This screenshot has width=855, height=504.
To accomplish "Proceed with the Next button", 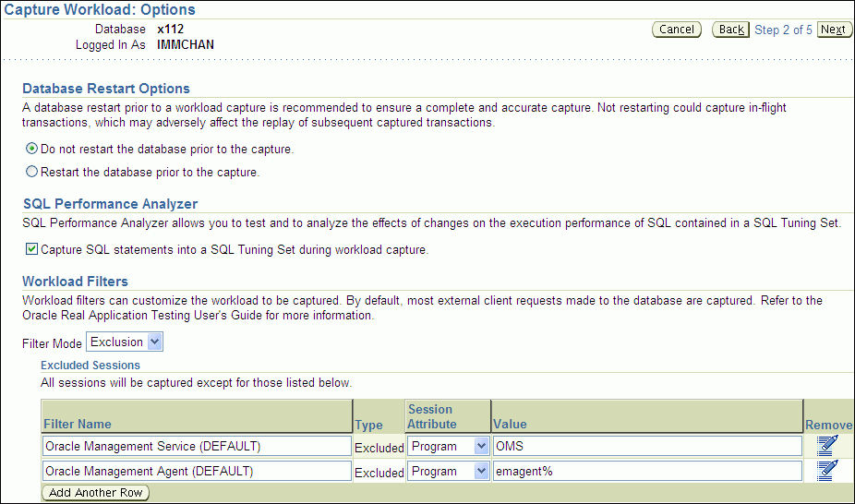I will click(x=833, y=30).
